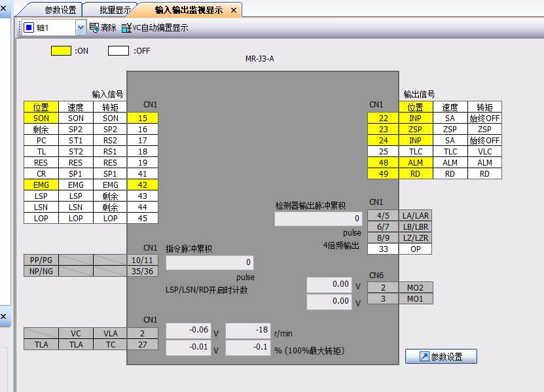544x392 pixels.
Task: Click the ALM output indicator on pin 48
Action: pyautogui.click(x=415, y=163)
